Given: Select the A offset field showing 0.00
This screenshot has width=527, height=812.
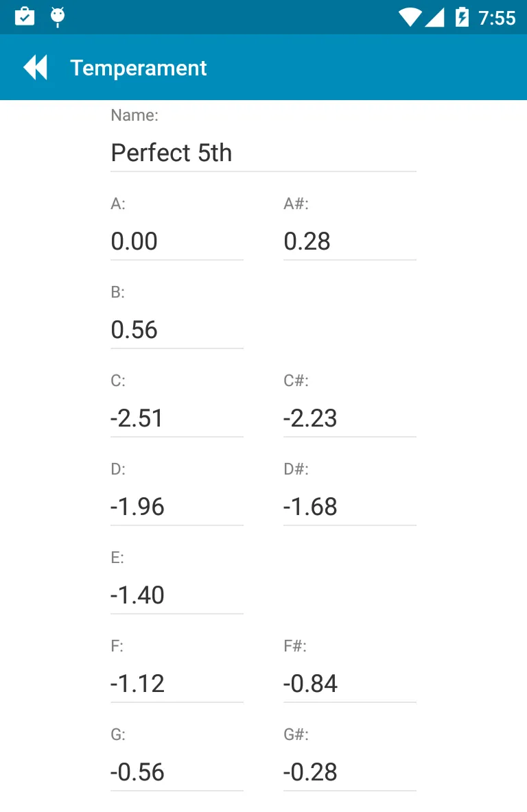Looking at the screenshot, I should coord(176,241).
